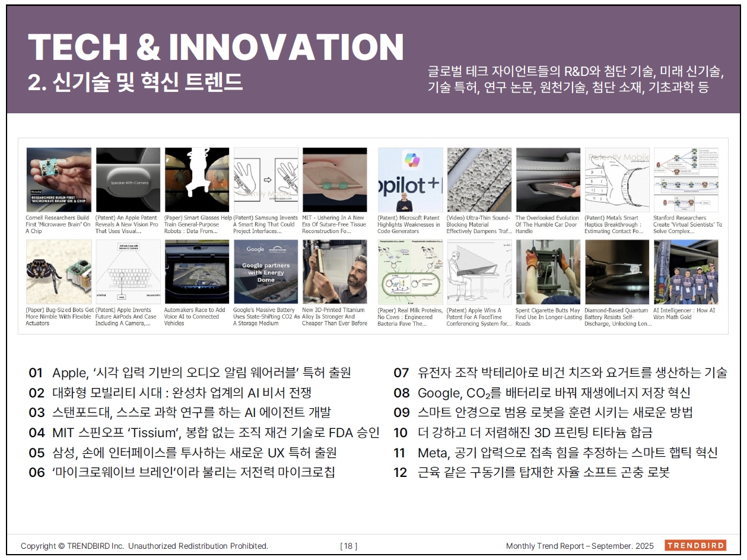Select the Microsoft Copilot patent thumbnail
Viewport: 747px width, 560px height.
(x=410, y=180)
